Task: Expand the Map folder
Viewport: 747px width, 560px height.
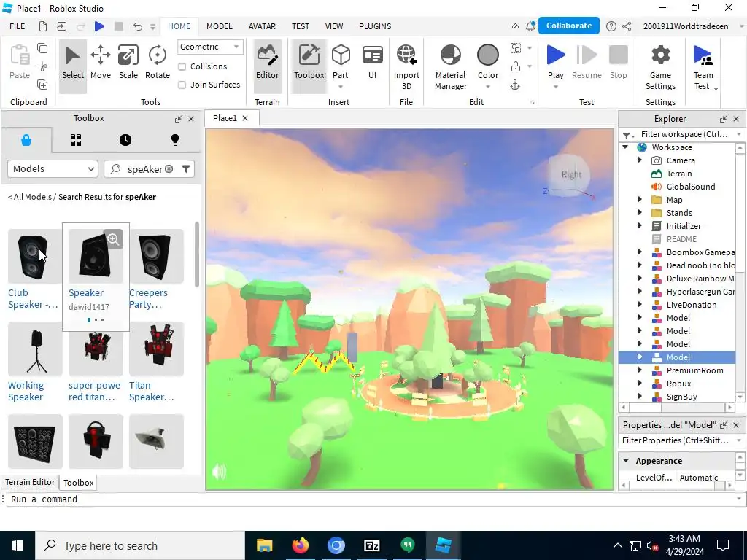Action: pos(640,200)
